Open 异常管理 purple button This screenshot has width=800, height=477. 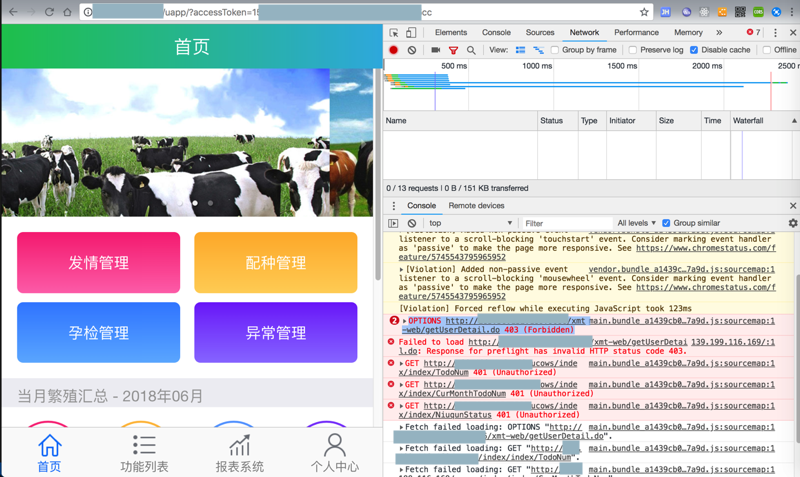(x=276, y=333)
